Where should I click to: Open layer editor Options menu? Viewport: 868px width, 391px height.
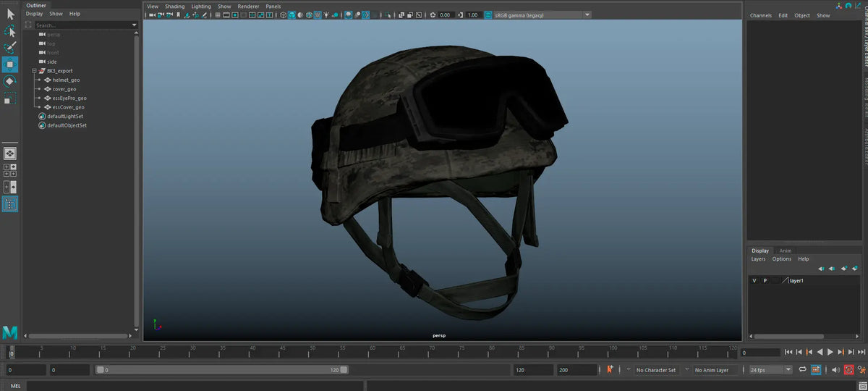tap(782, 258)
